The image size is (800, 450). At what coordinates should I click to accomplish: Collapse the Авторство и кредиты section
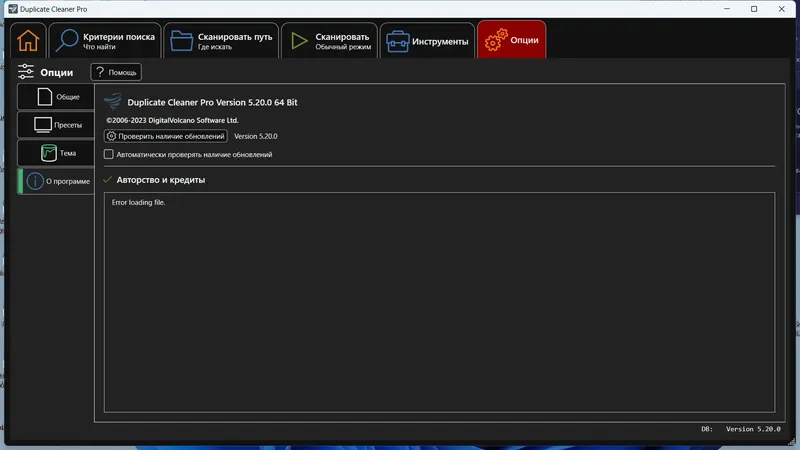tap(107, 180)
